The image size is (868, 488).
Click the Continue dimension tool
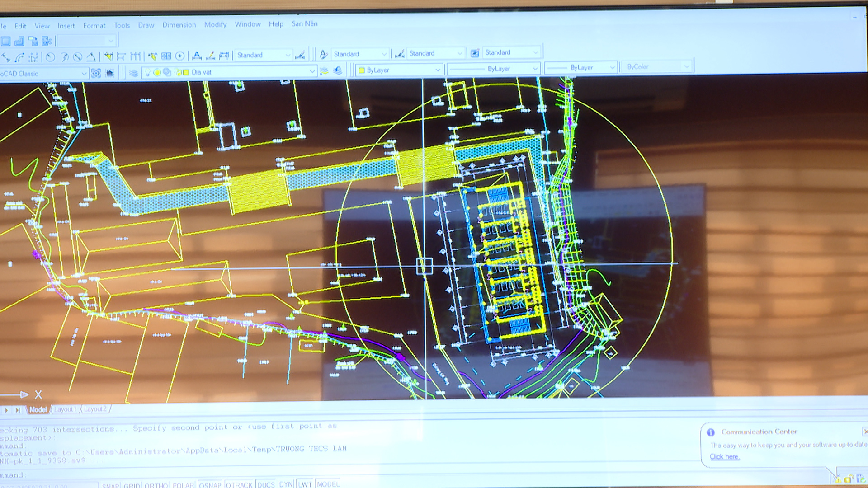[135, 56]
